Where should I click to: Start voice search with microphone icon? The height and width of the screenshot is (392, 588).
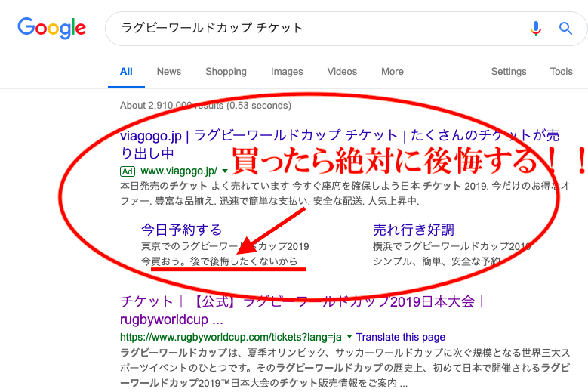(x=535, y=28)
